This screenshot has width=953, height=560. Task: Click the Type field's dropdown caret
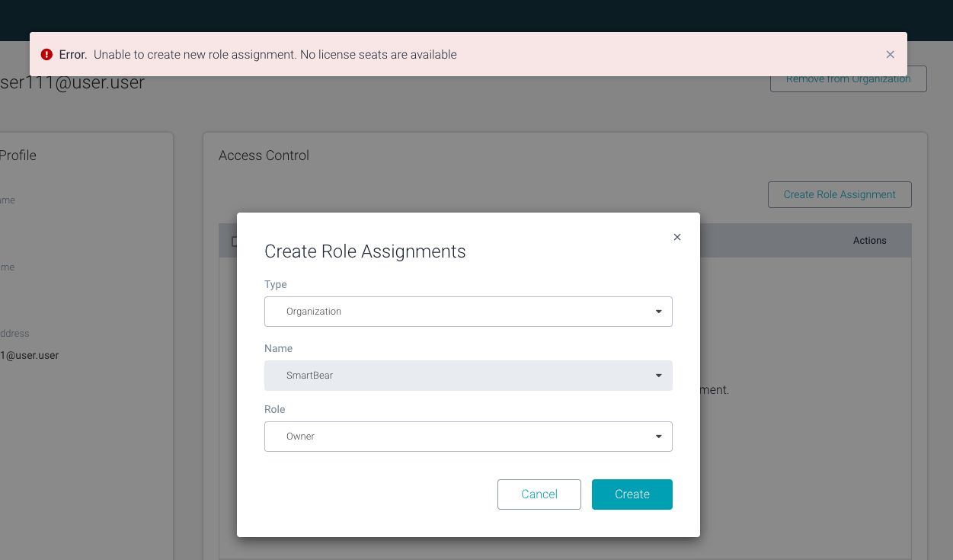point(657,311)
